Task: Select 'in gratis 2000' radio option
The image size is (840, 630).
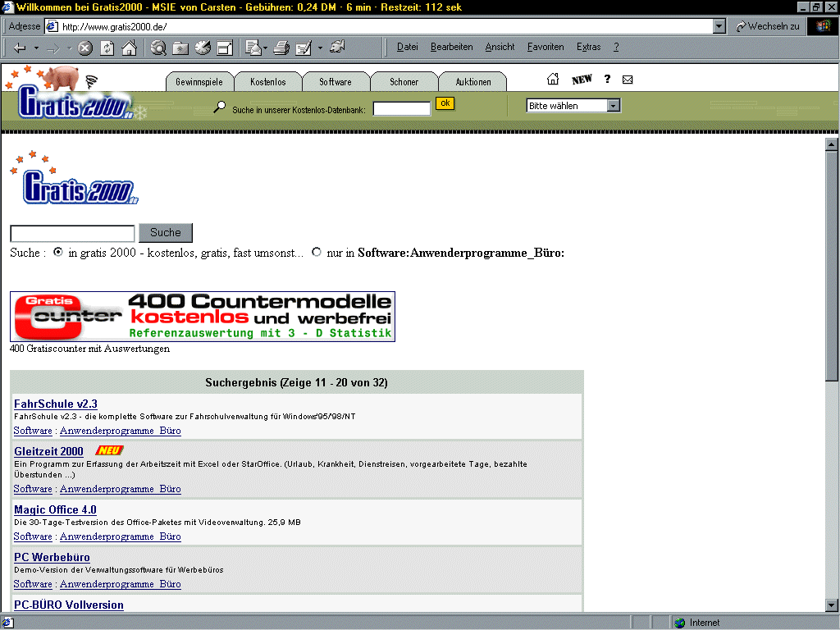Action: coord(58,252)
